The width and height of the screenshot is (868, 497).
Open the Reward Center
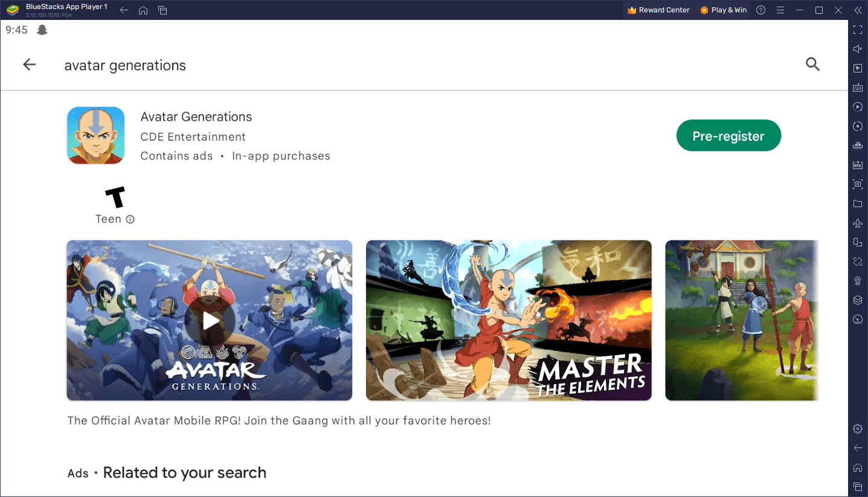[x=658, y=10]
